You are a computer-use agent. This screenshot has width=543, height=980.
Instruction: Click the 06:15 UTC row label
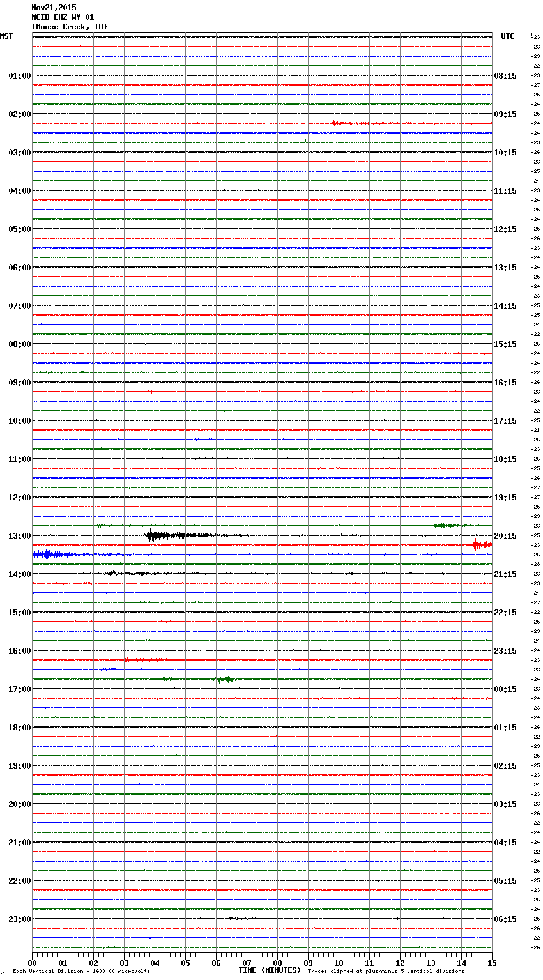coord(505,919)
